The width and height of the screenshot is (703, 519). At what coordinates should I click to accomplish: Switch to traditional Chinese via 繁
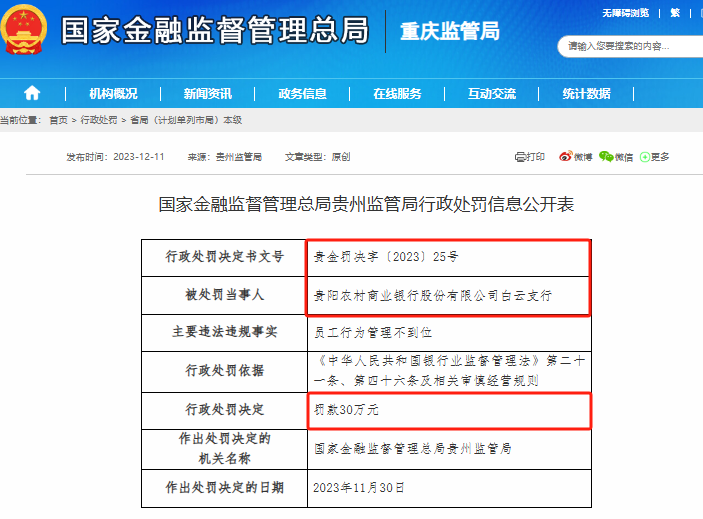675,13
